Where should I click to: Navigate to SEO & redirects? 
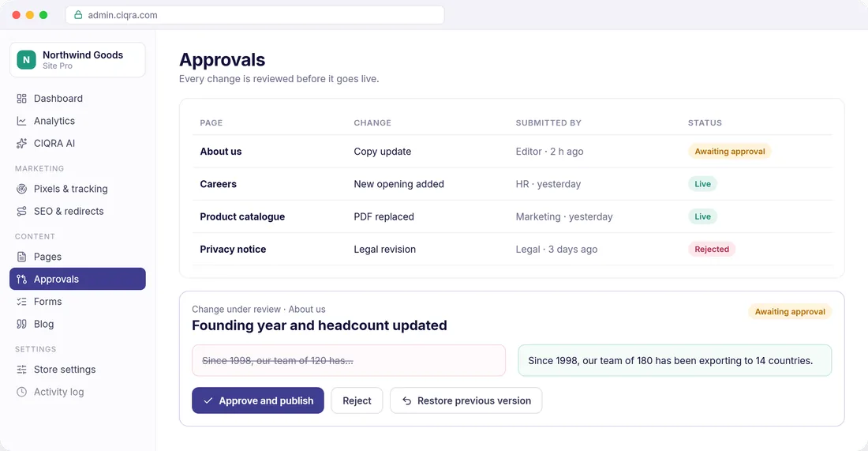(x=77, y=211)
